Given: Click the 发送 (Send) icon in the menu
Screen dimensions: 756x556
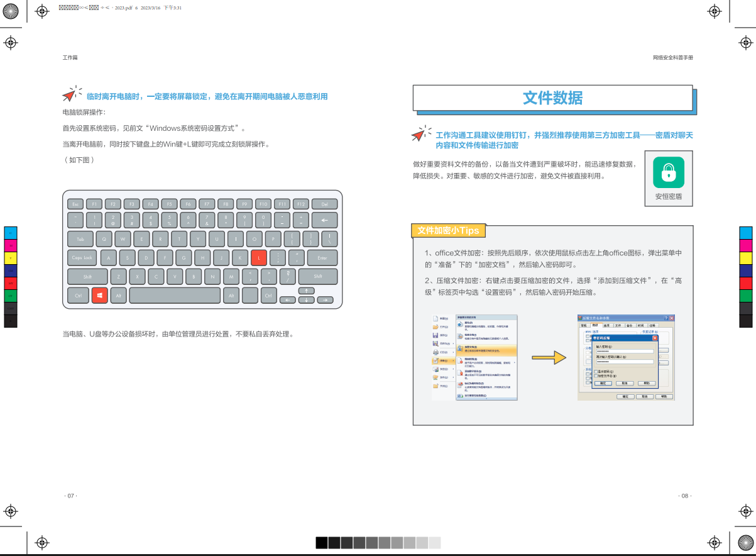Looking at the screenshot, I should [x=436, y=369].
